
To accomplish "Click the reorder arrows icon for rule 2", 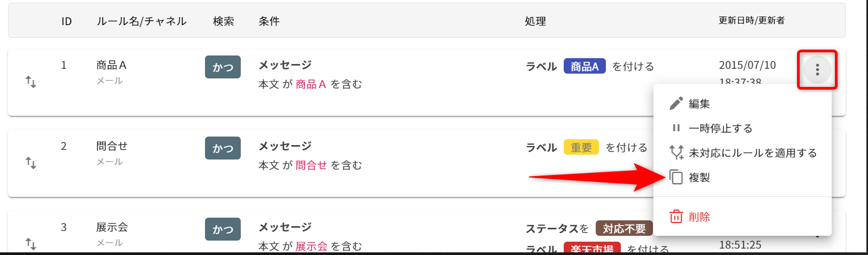I will coord(31,163).
